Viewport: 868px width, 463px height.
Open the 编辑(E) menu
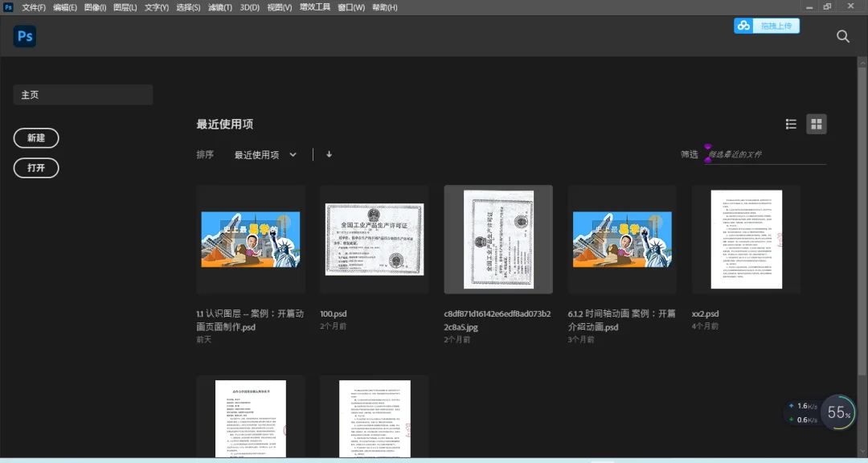pos(65,7)
